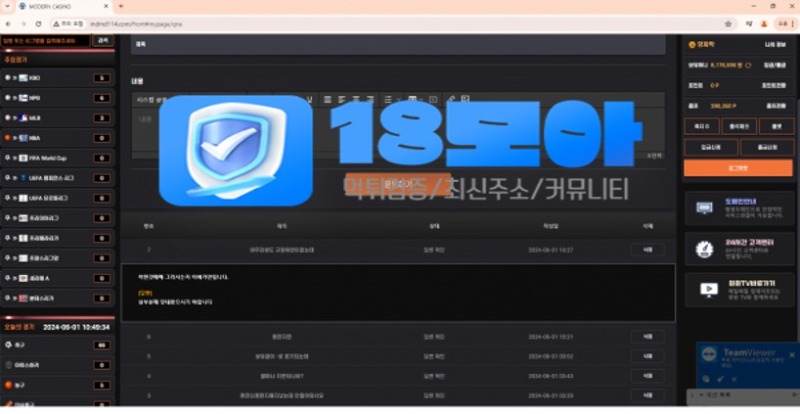Viewport: 800px width, 414px height.
Task: Reload the page with the refresh icon
Action: point(38,24)
